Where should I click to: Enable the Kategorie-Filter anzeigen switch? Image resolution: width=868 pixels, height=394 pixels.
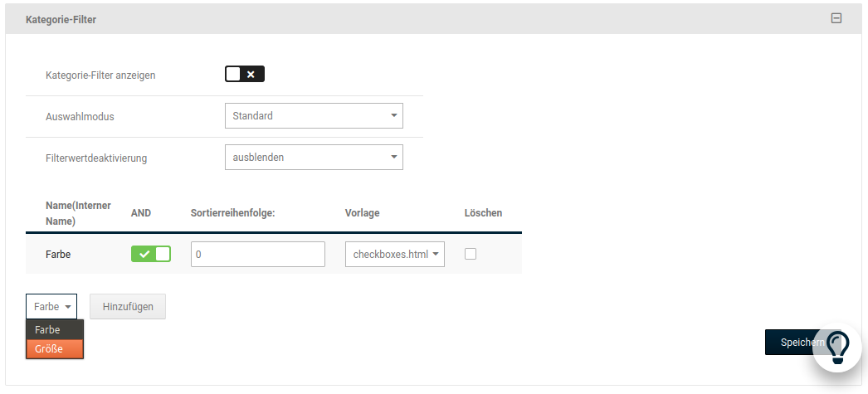(244, 75)
